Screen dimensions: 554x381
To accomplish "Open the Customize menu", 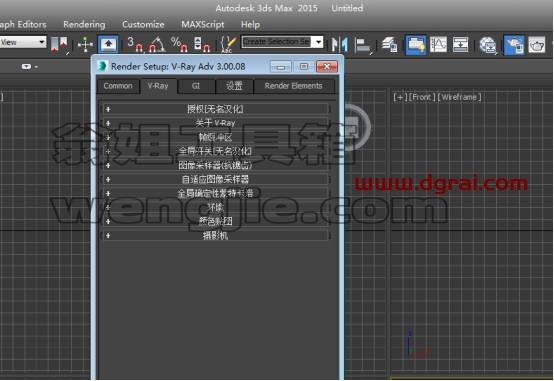I will (x=143, y=24).
